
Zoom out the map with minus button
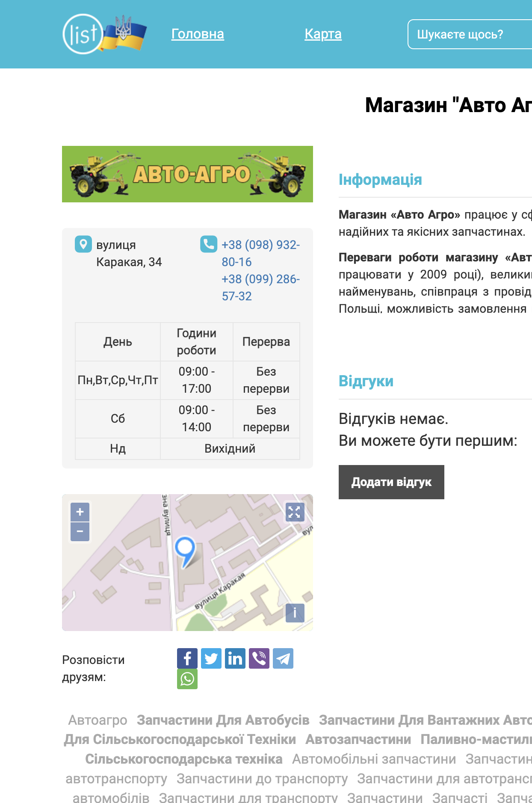[x=80, y=532]
